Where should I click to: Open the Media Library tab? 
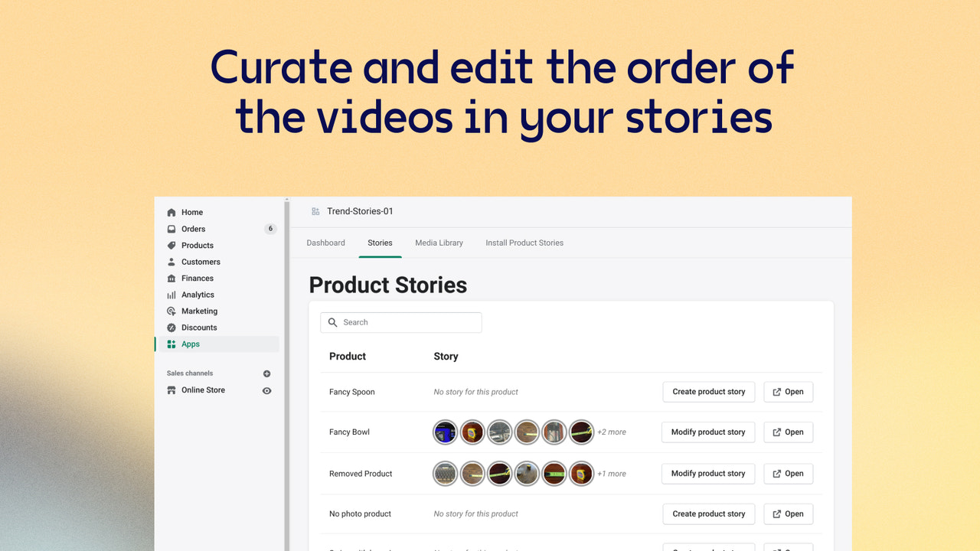click(x=439, y=243)
